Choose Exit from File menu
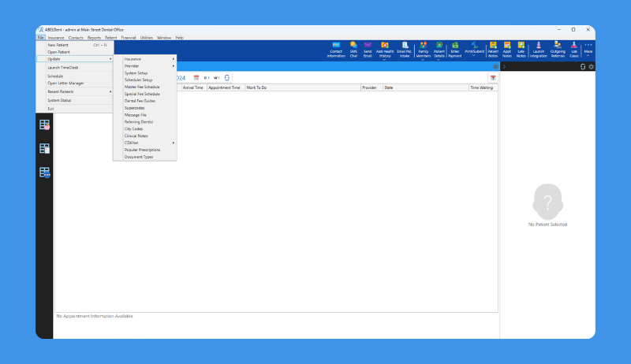This screenshot has height=364, width=631. click(74, 109)
